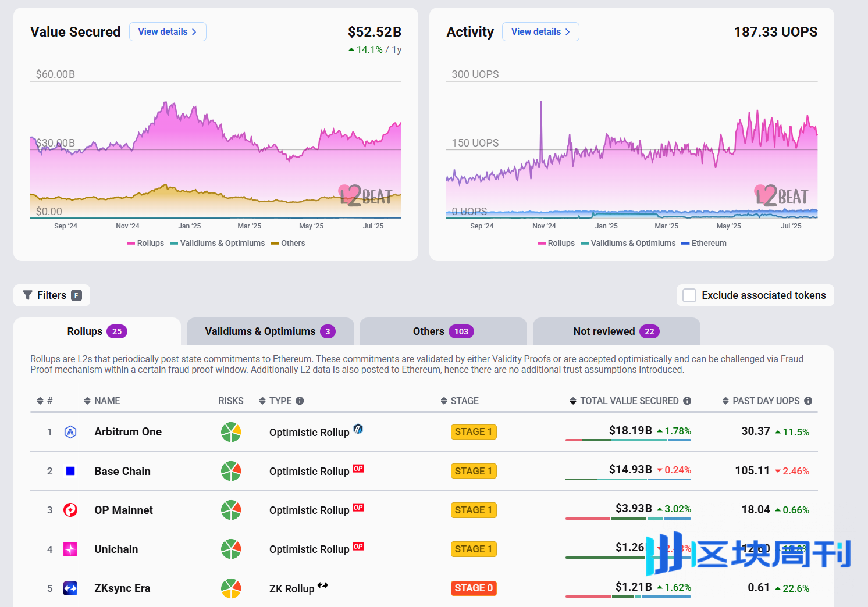Sort table by STAGE column

460,401
